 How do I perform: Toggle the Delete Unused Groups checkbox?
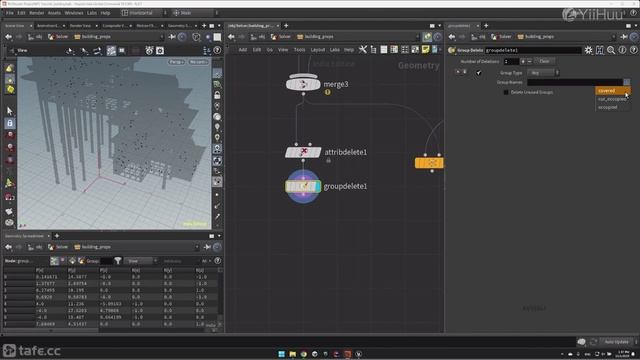(506, 92)
